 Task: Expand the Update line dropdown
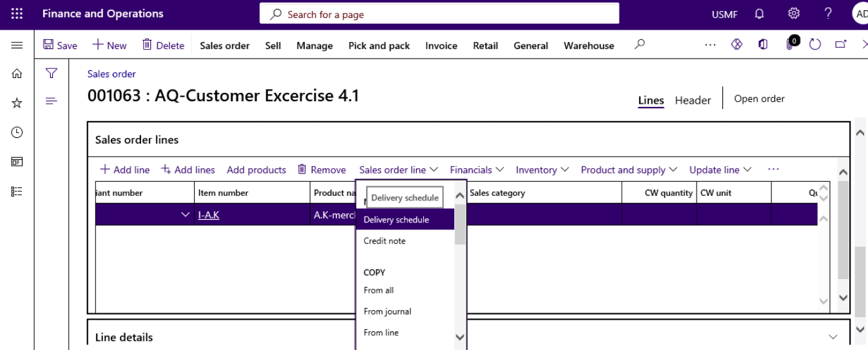pyautogui.click(x=720, y=170)
